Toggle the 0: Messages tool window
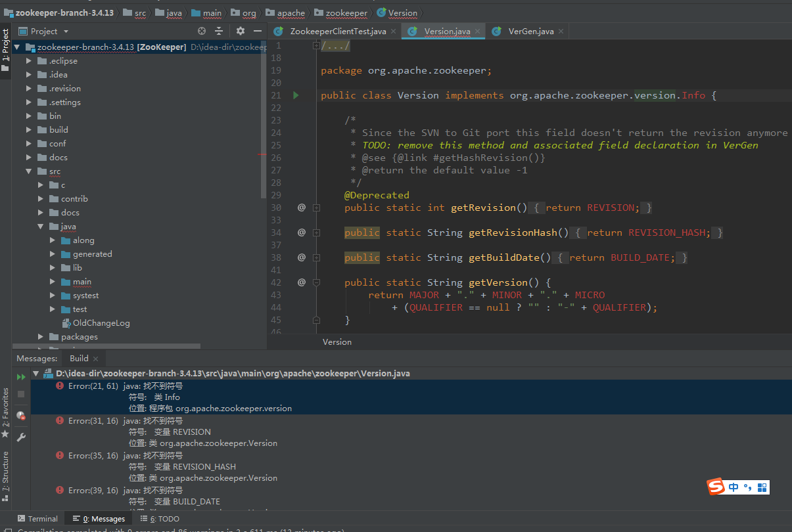The image size is (792, 532). coord(99,519)
